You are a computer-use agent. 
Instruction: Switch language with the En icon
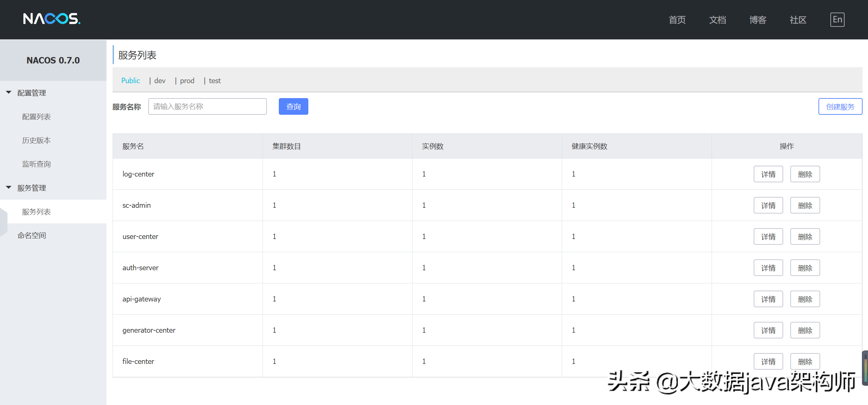837,20
